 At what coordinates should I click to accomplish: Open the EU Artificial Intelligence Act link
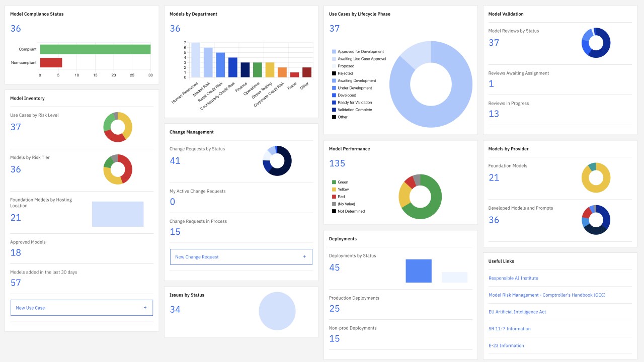tap(517, 312)
